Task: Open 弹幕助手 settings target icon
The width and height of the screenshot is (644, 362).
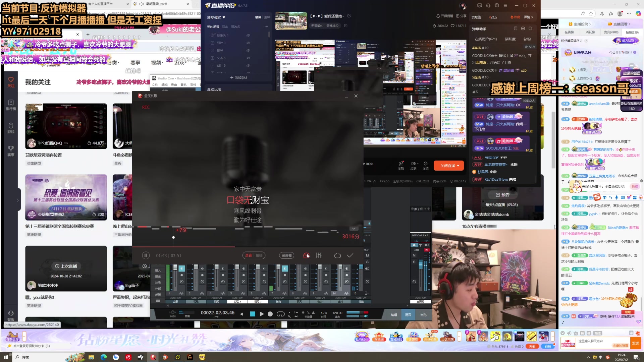Action: click(523, 29)
